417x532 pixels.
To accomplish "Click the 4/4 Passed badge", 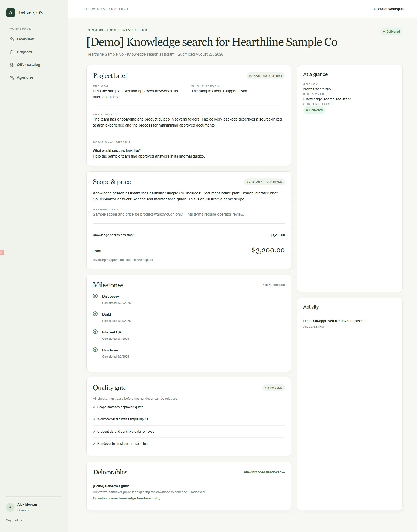I will pos(274,388).
